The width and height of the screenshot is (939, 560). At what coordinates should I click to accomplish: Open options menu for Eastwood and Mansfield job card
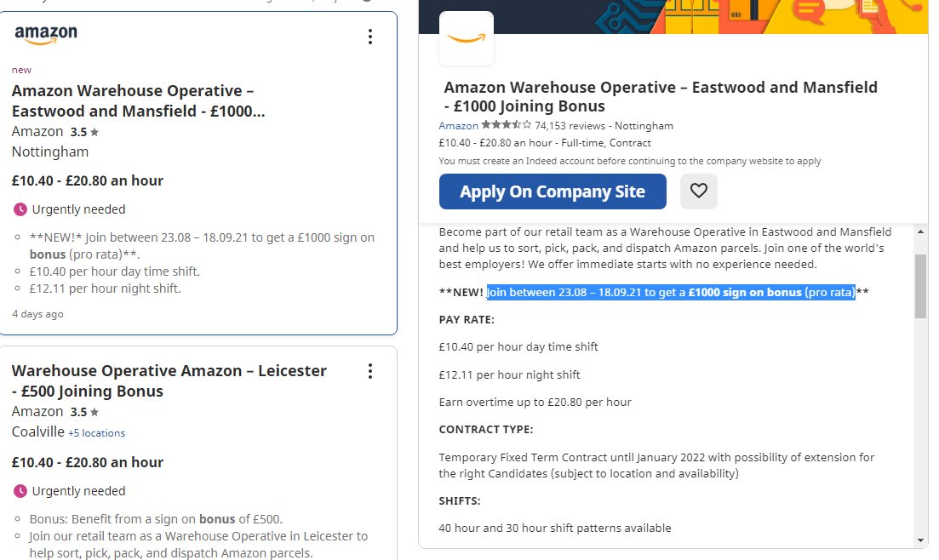tap(370, 37)
